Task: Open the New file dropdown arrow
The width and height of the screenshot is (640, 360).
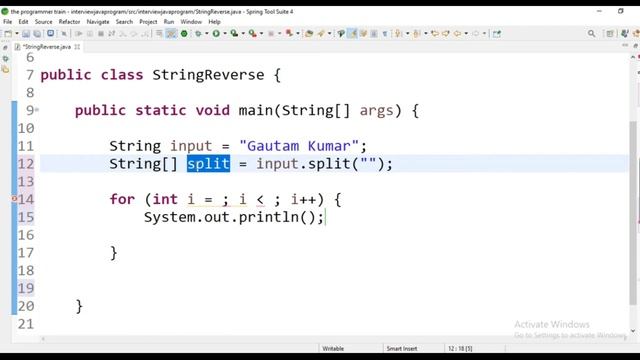Action: (x=17, y=33)
